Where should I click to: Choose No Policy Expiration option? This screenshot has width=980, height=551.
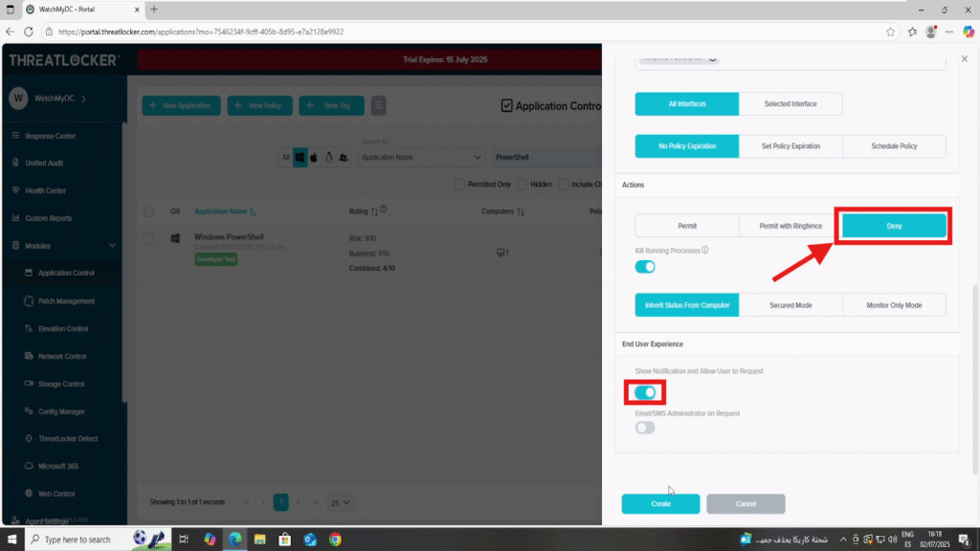coord(687,146)
